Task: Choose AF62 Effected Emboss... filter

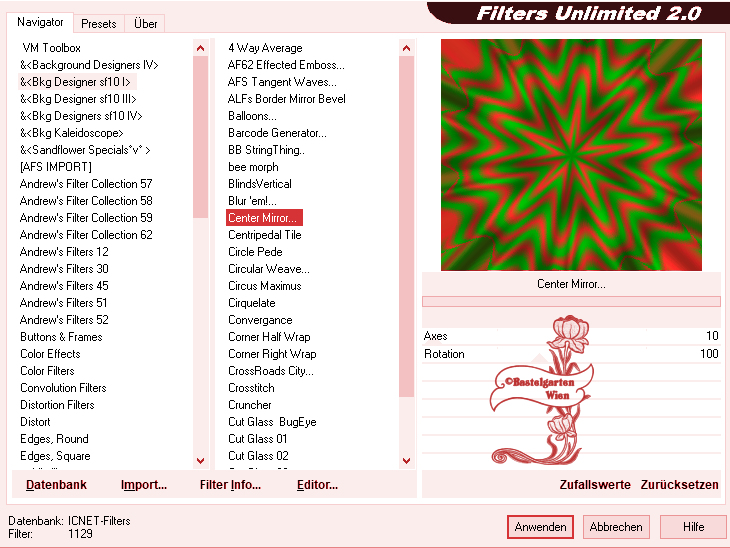Action: pos(286,65)
